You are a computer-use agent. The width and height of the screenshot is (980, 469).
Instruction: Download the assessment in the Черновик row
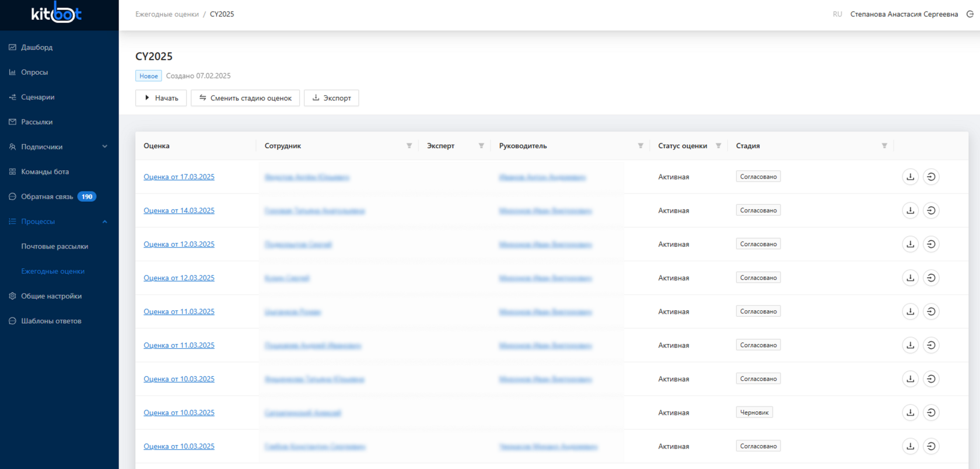(910, 412)
